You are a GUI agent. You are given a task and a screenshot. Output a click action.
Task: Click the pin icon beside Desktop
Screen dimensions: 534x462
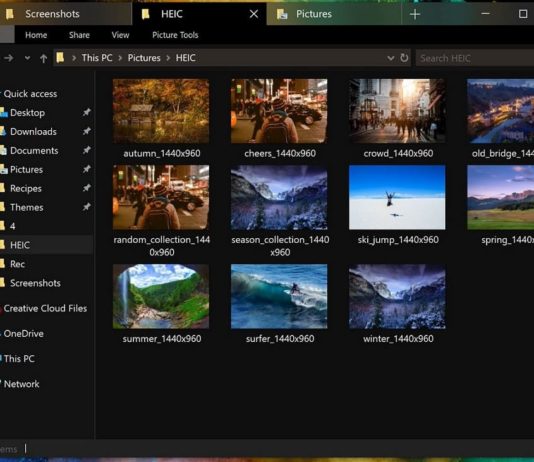click(87, 112)
